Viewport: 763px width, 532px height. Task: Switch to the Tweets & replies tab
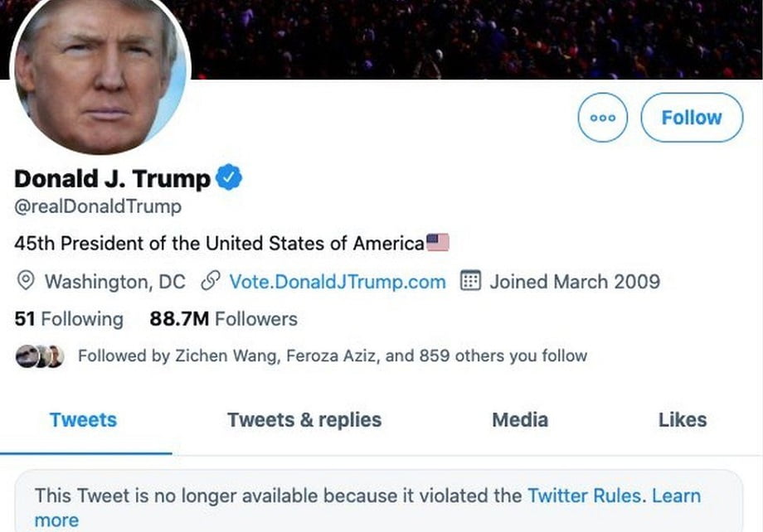pos(304,419)
